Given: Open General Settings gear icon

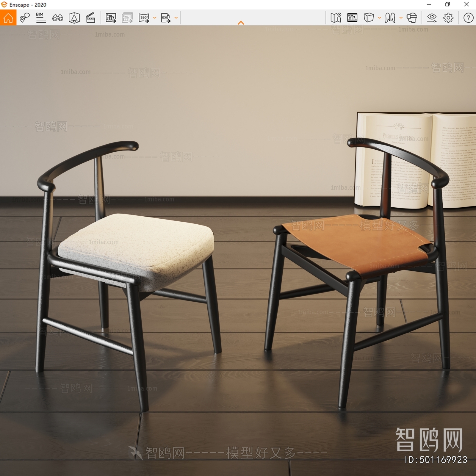Looking at the screenshot, I should 448,18.
